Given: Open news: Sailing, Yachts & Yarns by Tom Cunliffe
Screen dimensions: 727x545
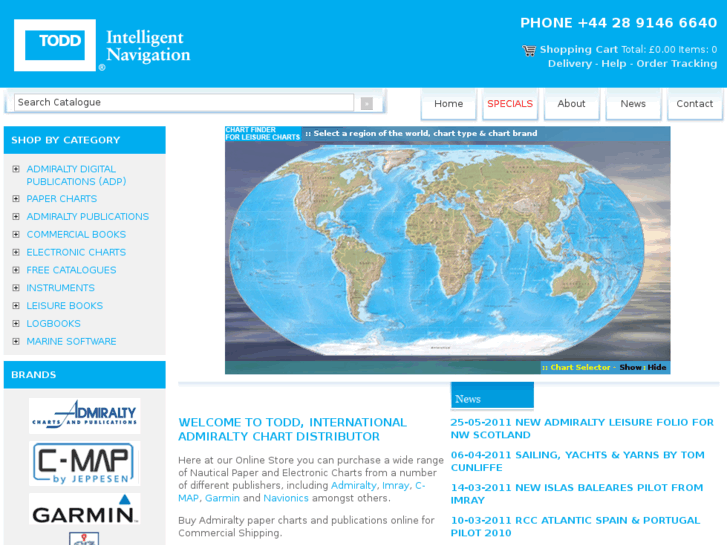Looking at the screenshot, I should click(577, 461).
